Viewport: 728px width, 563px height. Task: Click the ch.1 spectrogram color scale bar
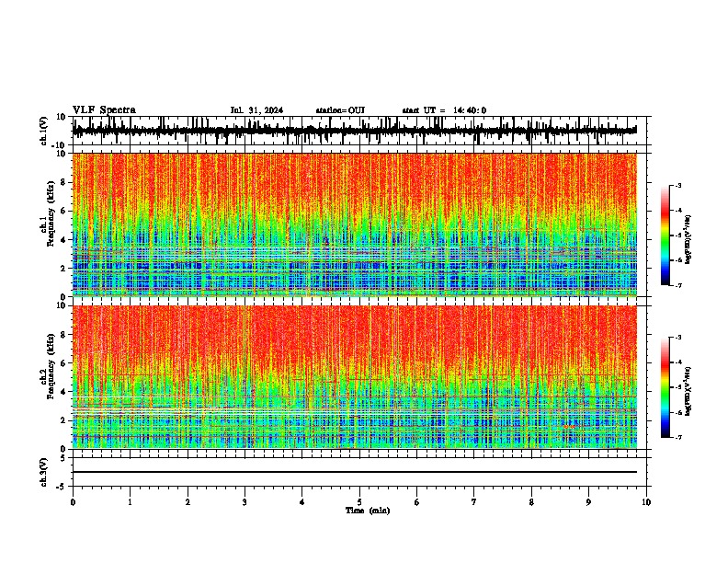coord(665,236)
